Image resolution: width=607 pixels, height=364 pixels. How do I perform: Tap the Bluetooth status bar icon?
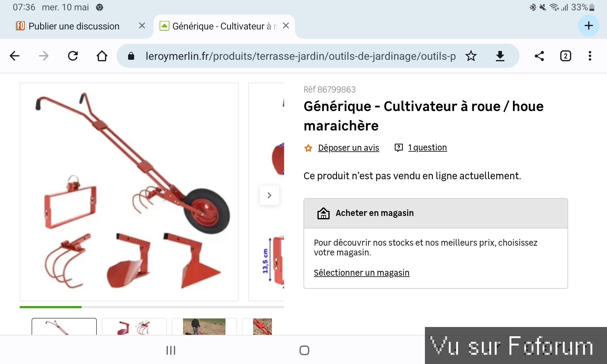click(x=533, y=7)
